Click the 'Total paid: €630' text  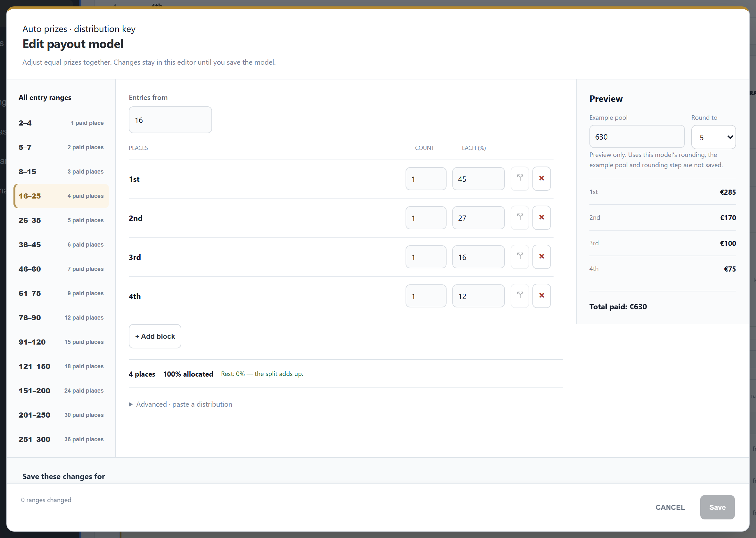tap(618, 307)
